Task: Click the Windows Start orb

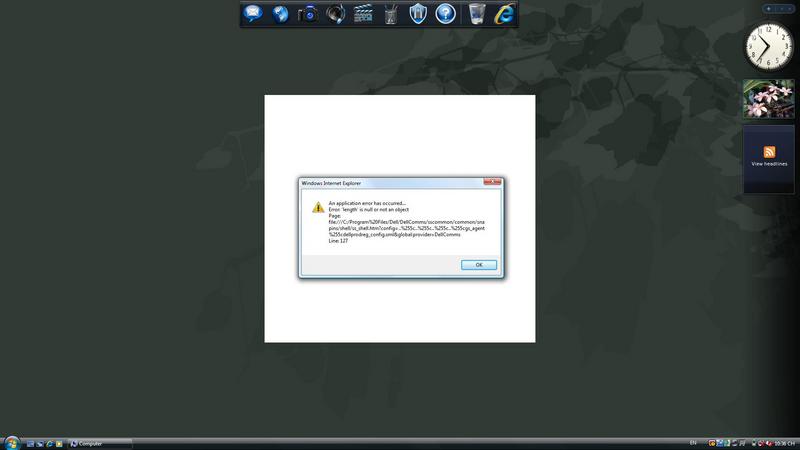Action: point(11,442)
